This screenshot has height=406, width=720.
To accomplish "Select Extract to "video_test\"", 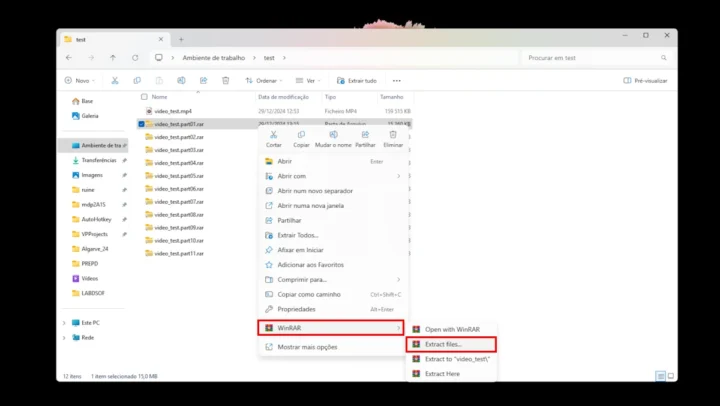I will pos(451,359).
